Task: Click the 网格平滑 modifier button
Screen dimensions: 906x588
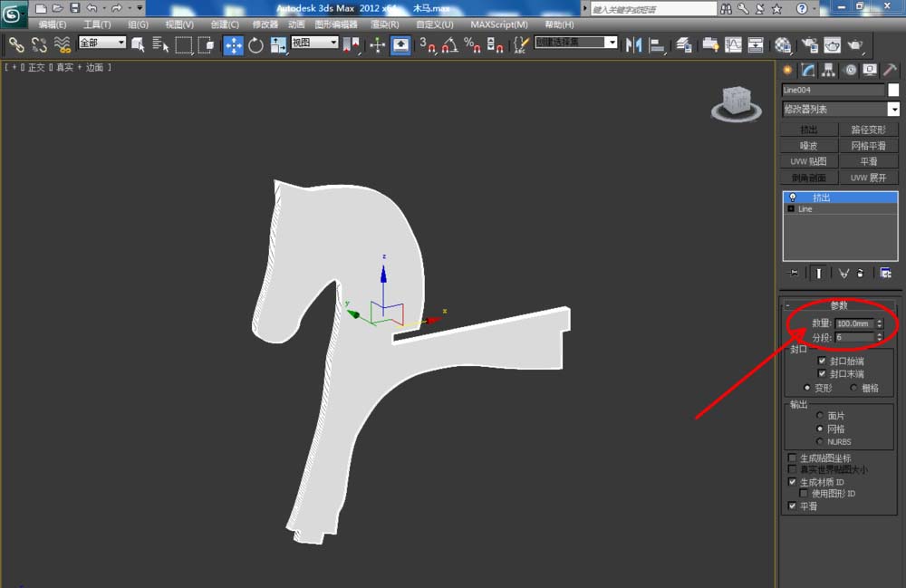Action: pyautogui.click(x=868, y=146)
